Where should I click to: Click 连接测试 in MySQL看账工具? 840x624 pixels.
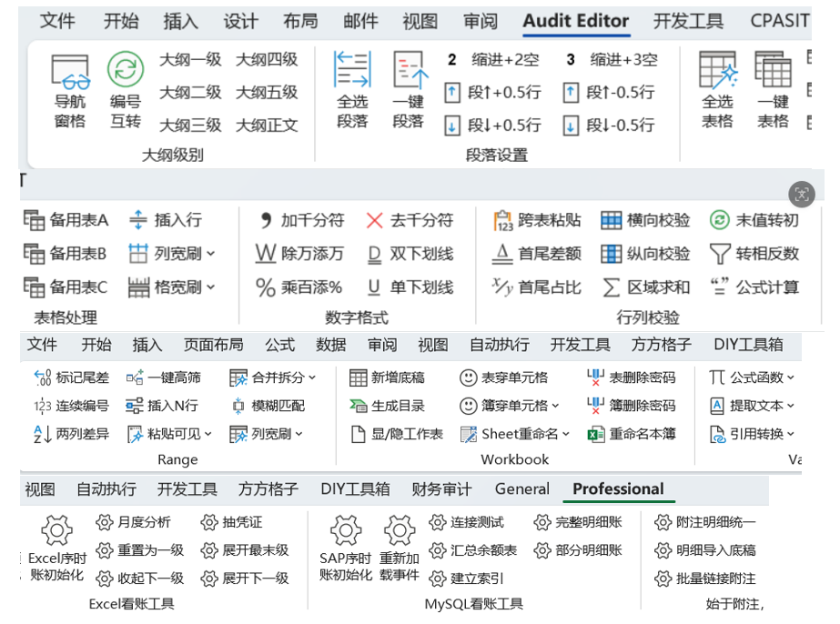click(x=467, y=522)
